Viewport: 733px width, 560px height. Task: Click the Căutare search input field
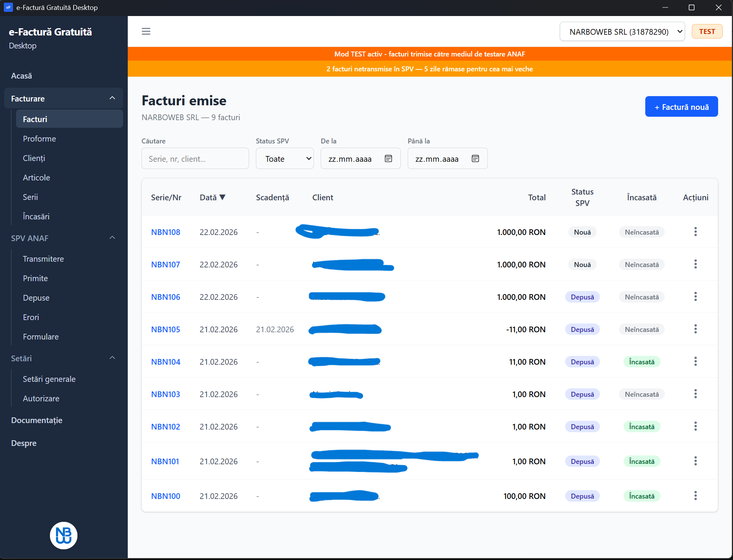(195, 159)
